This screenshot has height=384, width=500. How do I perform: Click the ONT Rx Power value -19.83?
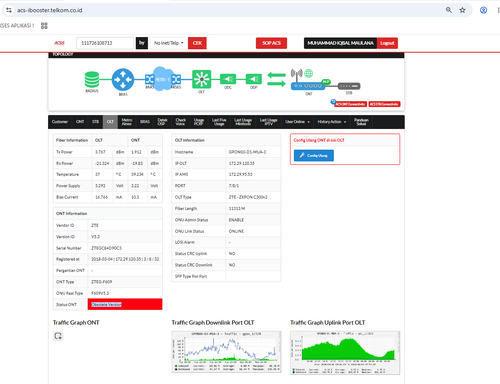137,163
